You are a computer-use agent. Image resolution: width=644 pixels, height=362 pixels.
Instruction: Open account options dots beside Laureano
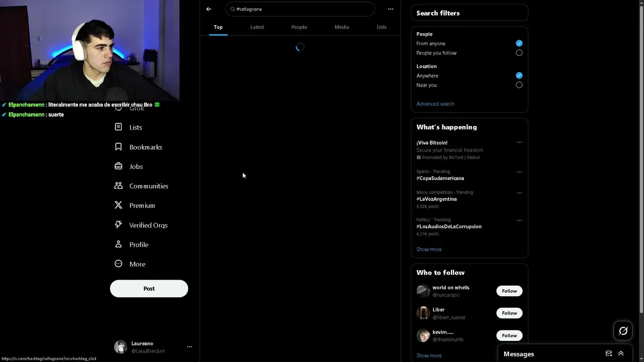click(190, 347)
